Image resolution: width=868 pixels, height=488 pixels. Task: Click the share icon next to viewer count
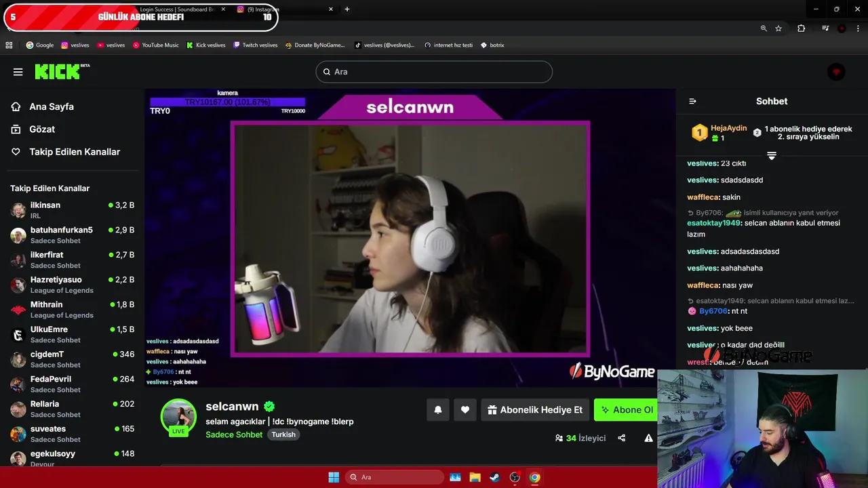(x=622, y=438)
